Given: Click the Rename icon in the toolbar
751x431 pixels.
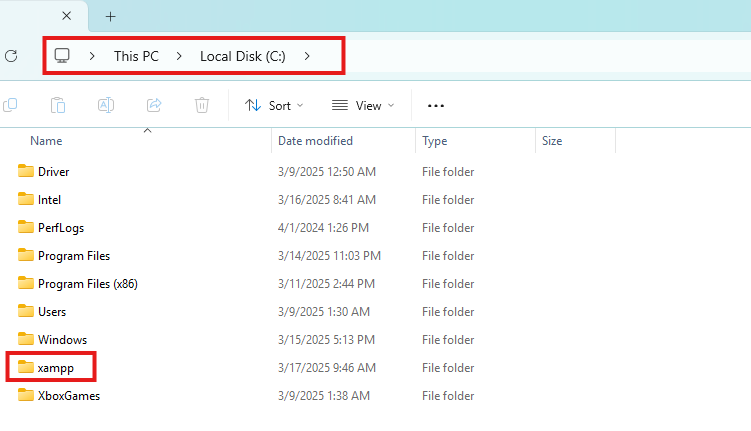Looking at the screenshot, I should [x=106, y=105].
